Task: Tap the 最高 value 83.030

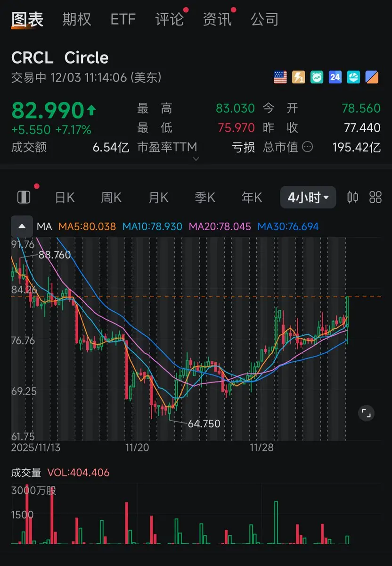Action: coord(235,108)
